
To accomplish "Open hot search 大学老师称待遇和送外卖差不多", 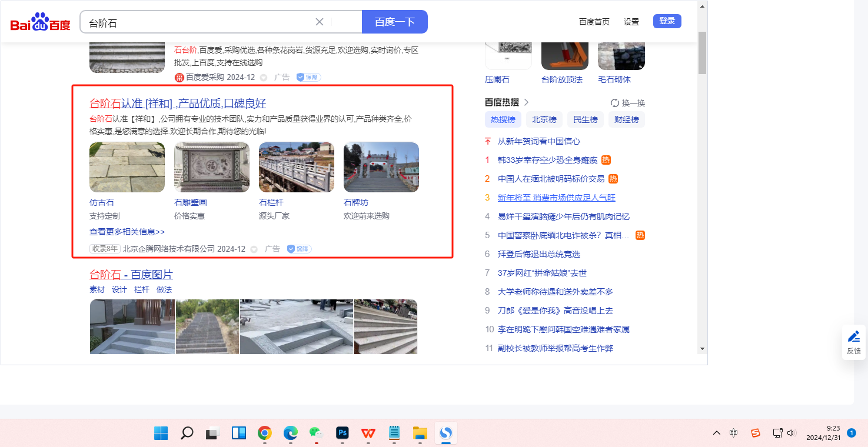I will (x=556, y=292).
